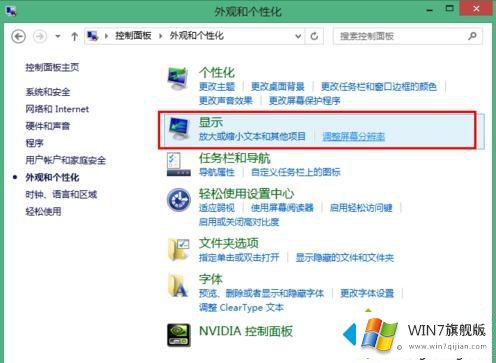The height and width of the screenshot is (363, 496).
Task: Click 显示隐藏的文件和文件夹 link
Action: 345,257
